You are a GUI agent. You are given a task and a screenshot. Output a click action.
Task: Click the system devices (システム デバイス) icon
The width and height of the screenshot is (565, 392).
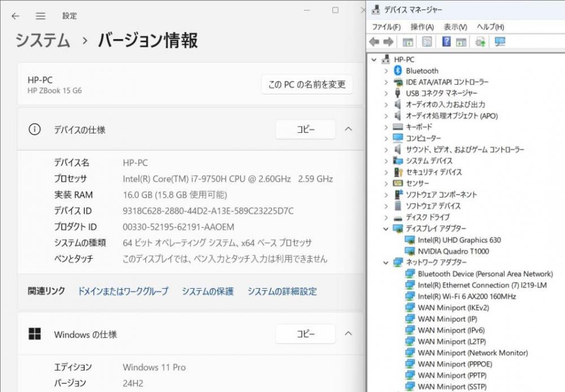pos(398,160)
